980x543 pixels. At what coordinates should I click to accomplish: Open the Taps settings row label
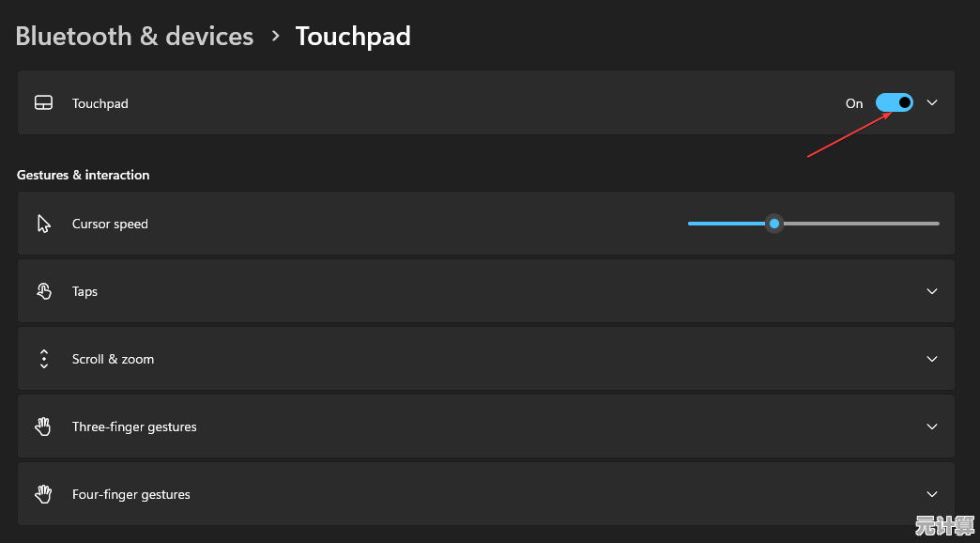tap(84, 291)
